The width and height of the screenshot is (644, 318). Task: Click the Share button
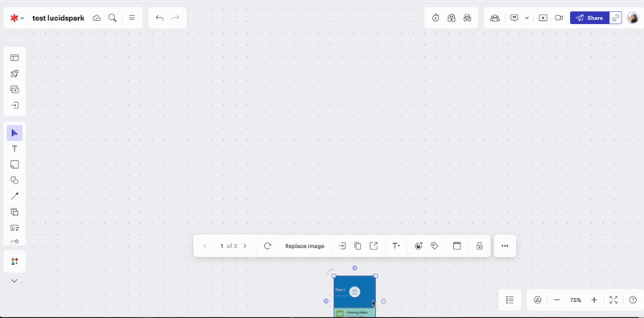(589, 18)
